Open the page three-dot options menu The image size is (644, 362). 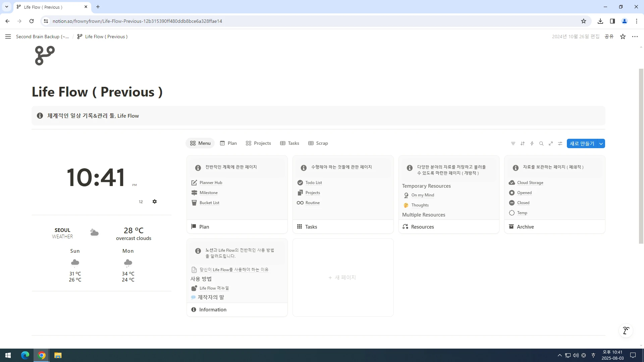click(635, 37)
